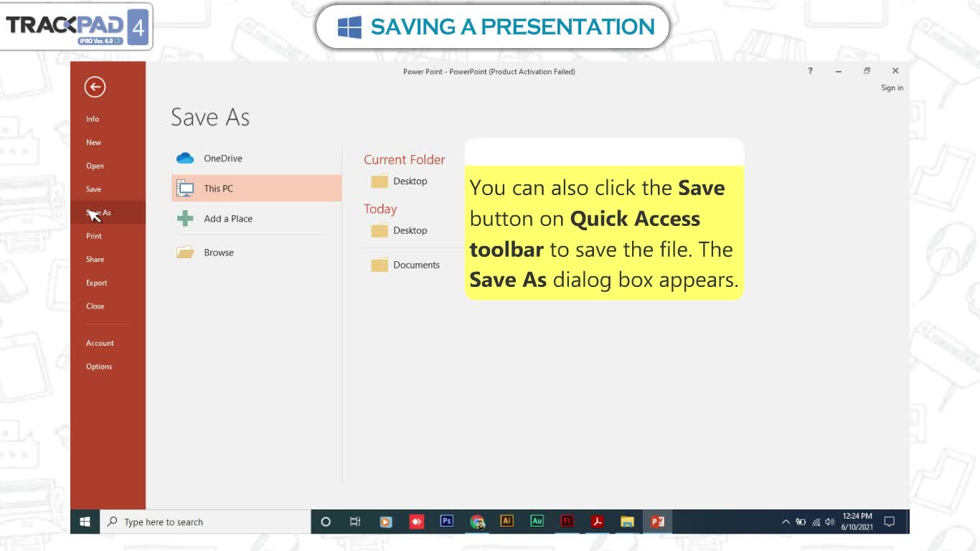The width and height of the screenshot is (980, 551).
Task: Switch to PowerPoint on taskbar
Action: tap(657, 522)
